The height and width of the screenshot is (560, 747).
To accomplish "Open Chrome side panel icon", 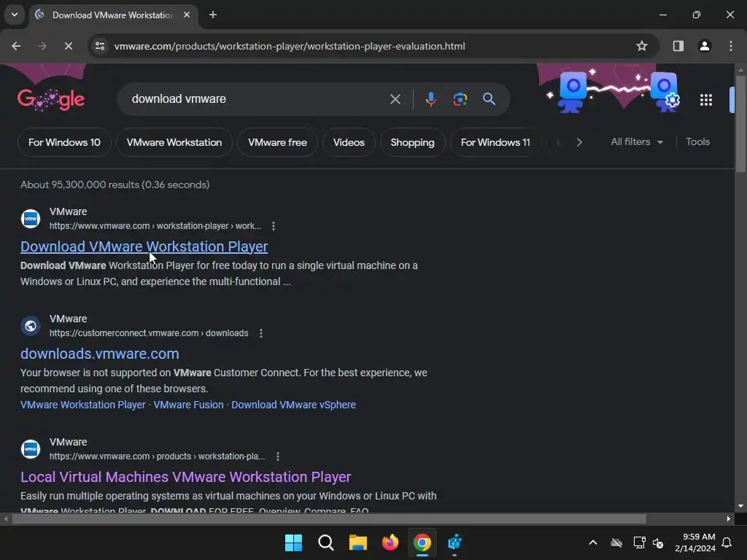I will coord(678,46).
